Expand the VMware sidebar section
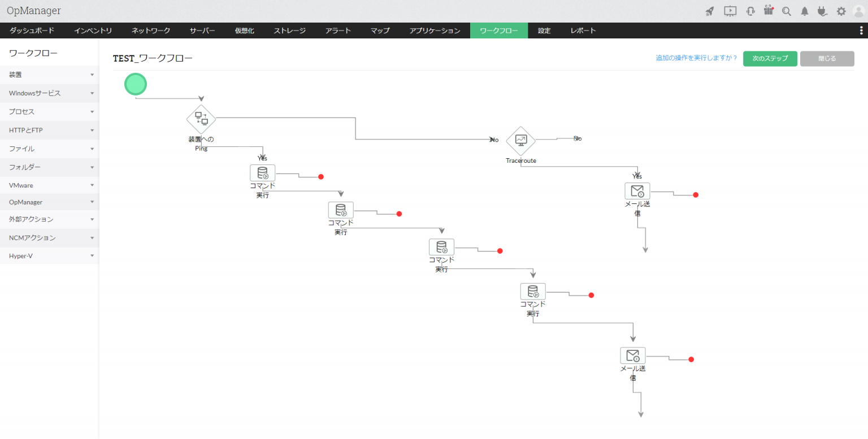This screenshot has height=439, width=868. coord(50,185)
